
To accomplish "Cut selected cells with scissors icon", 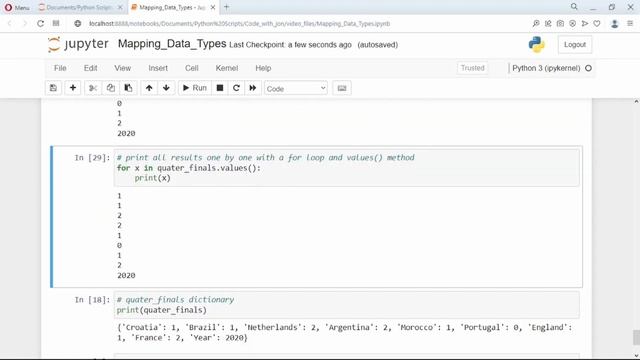I will coord(93,88).
